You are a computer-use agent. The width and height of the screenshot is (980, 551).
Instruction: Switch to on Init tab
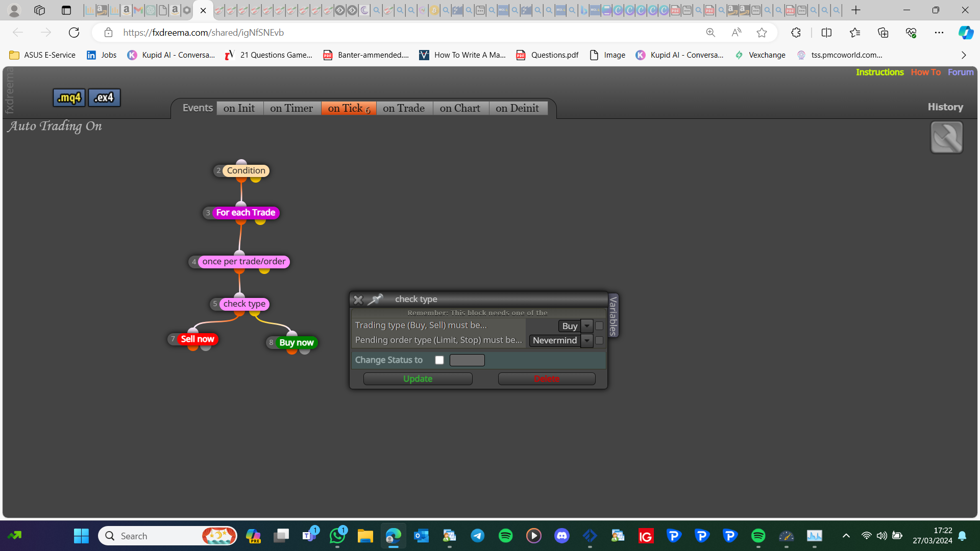tap(239, 108)
